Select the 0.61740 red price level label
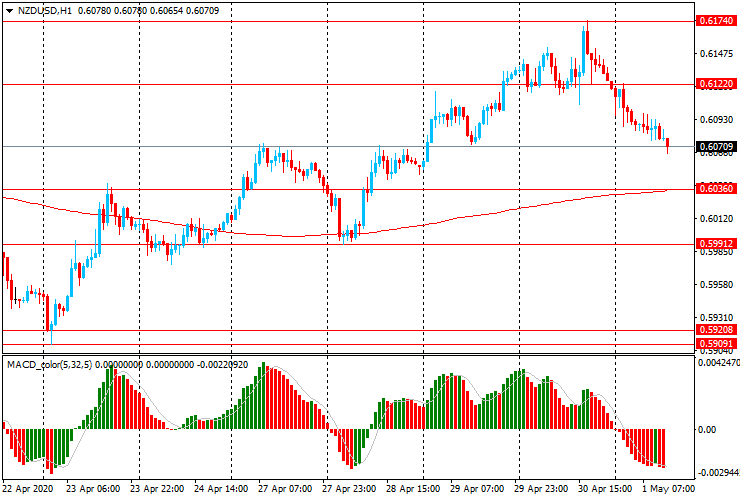Viewport: 740px width, 500px height. pyautogui.click(x=716, y=20)
